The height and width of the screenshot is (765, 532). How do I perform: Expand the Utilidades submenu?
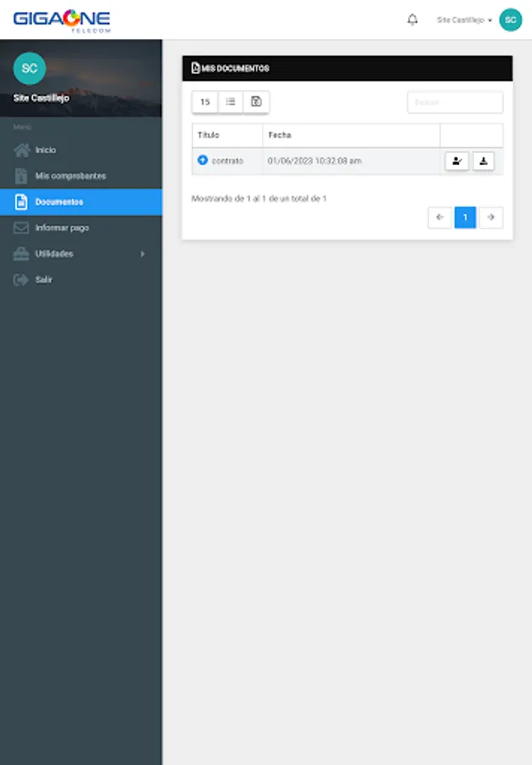coord(81,253)
